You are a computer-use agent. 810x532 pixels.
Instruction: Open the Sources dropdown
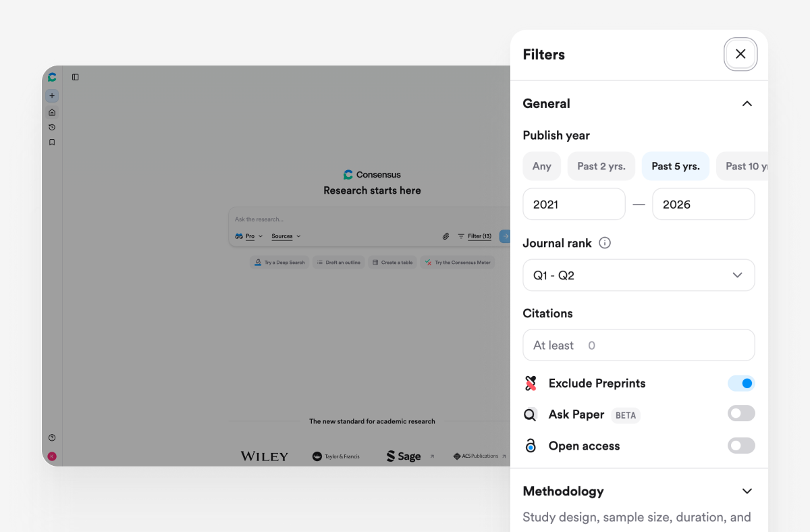[286, 236]
